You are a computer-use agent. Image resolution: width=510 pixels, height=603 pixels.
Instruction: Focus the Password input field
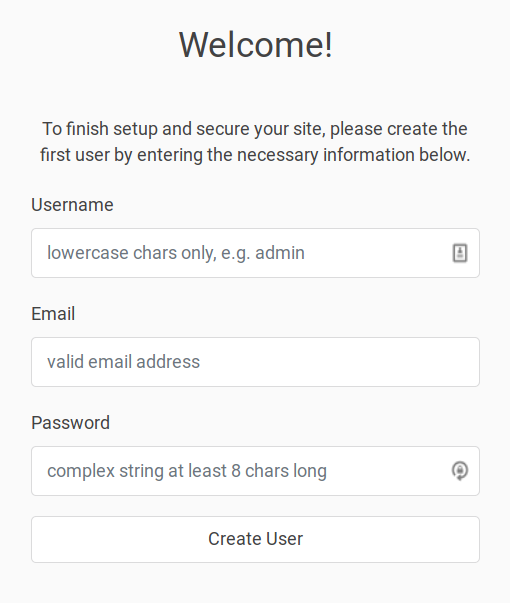(255, 471)
